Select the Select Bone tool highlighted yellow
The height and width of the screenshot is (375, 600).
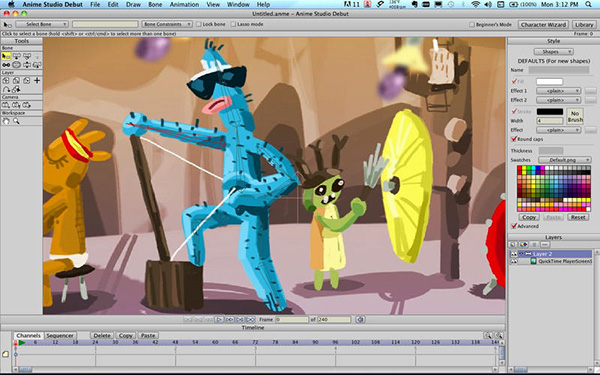(x=6, y=57)
